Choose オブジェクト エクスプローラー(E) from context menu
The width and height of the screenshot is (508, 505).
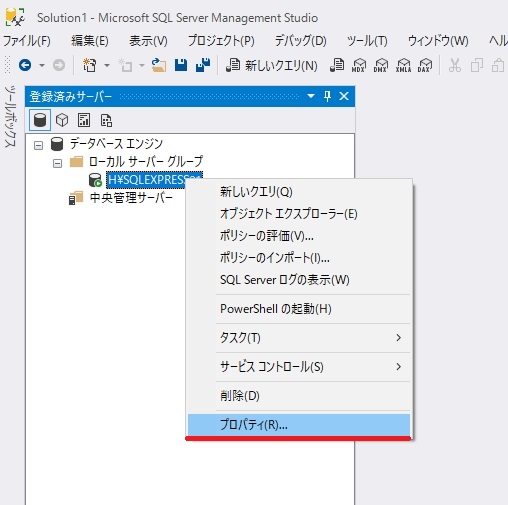point(299,214)
